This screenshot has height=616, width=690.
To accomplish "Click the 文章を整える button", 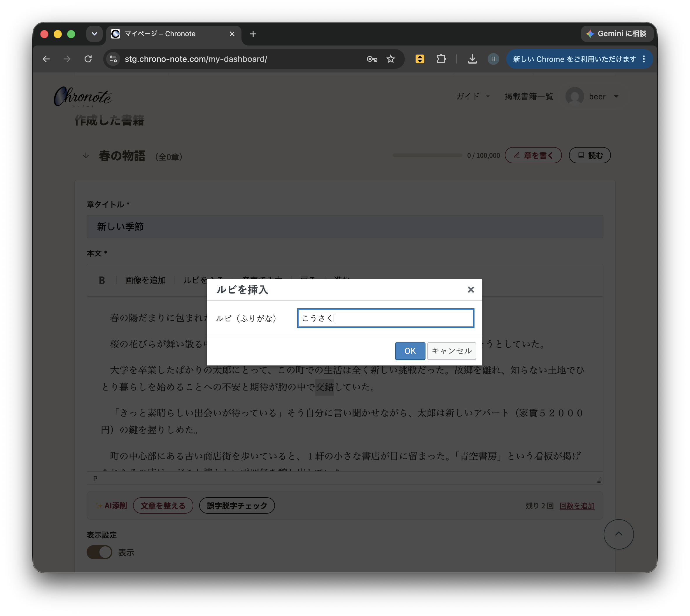I will [x=163, y=506].
